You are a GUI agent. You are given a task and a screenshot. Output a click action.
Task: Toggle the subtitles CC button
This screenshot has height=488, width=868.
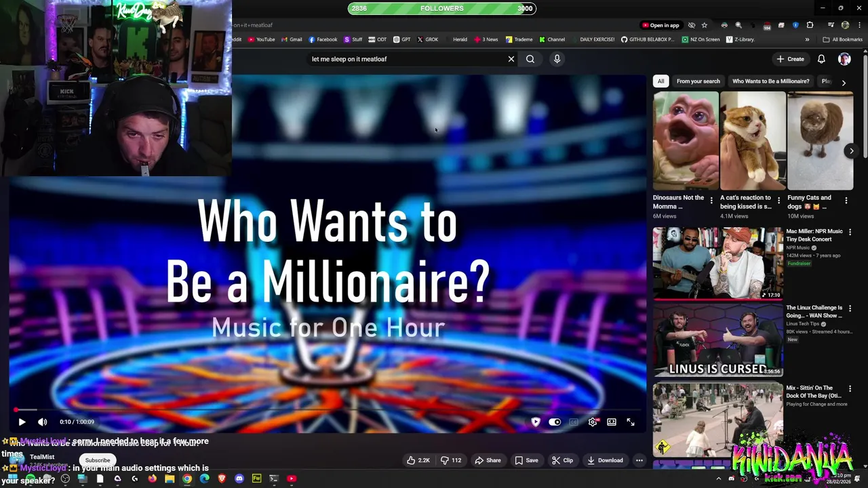574,422
